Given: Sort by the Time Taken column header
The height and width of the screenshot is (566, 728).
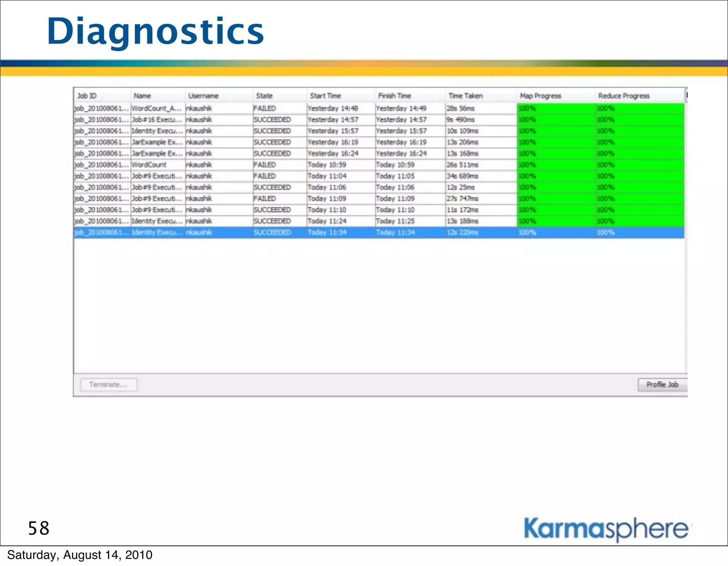Looking at the screenshot, I should 481,96.
